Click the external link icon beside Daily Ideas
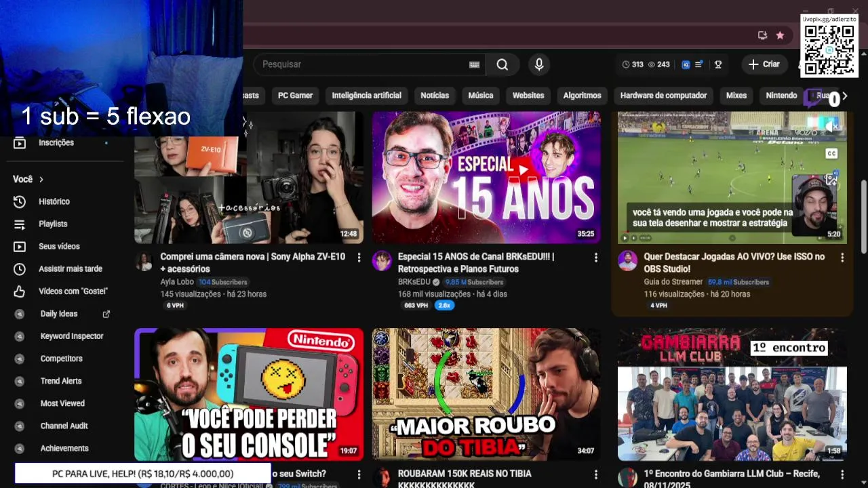The height and width of the screenshot is (488, 868). pos(106,314)
